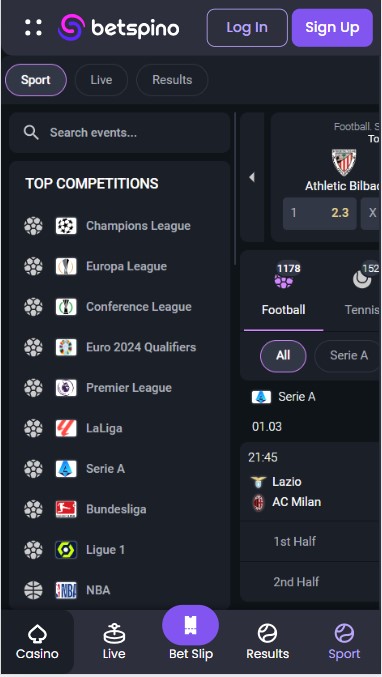
Task: Open the Bet Slip ticket button
Action: [x=190, y=625]
